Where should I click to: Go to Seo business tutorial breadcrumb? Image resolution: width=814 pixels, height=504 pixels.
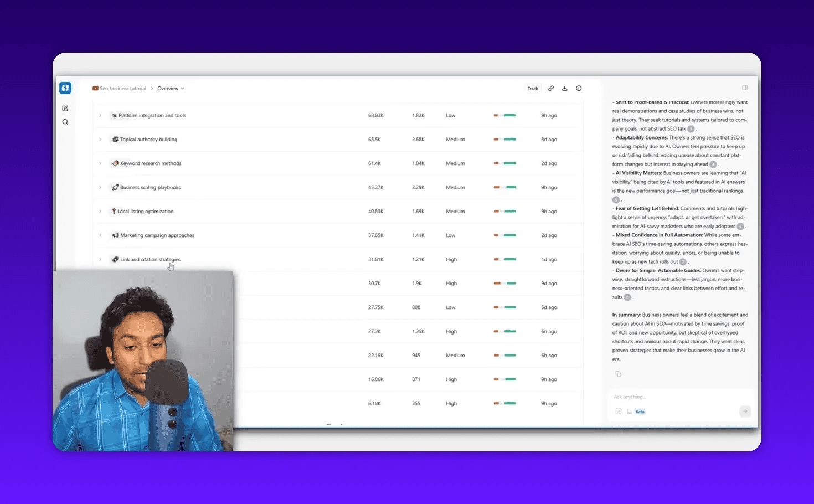122,89
